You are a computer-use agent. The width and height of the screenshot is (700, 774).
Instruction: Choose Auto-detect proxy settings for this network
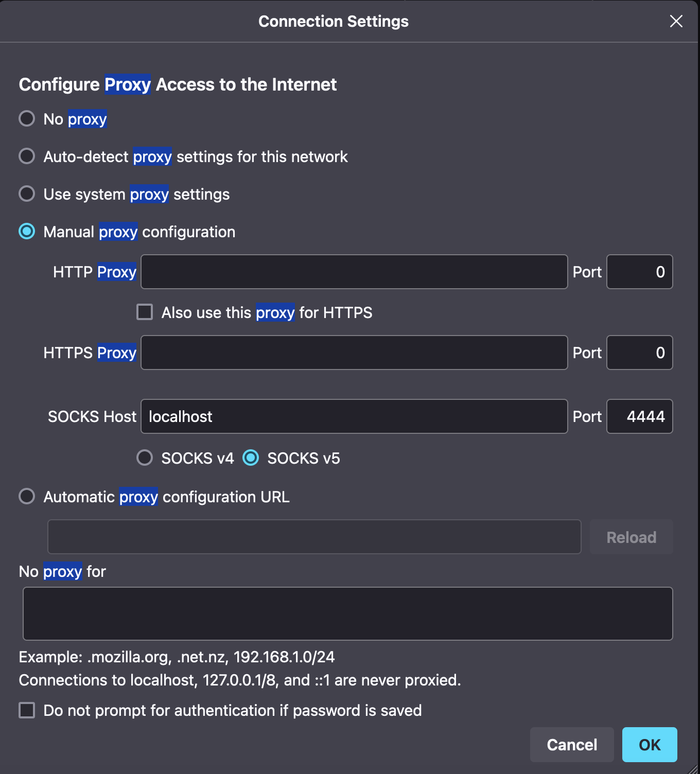pyautogui.click(x=27, y=156)
